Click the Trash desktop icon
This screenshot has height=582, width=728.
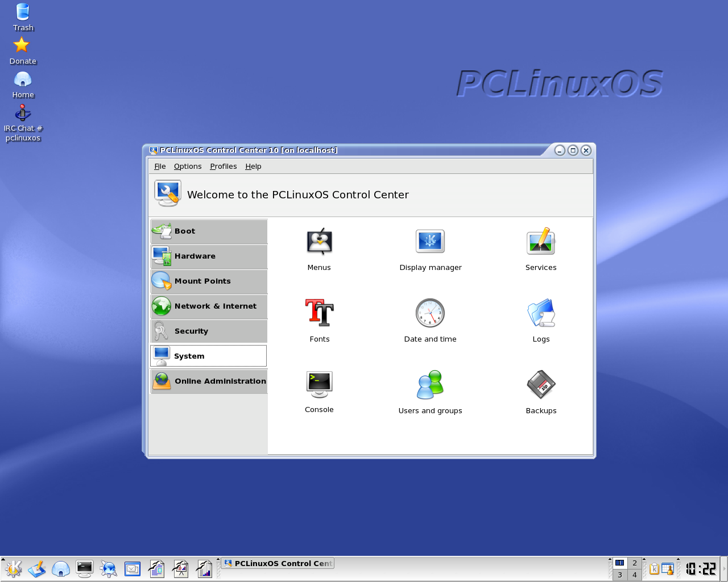coord(23,17)
